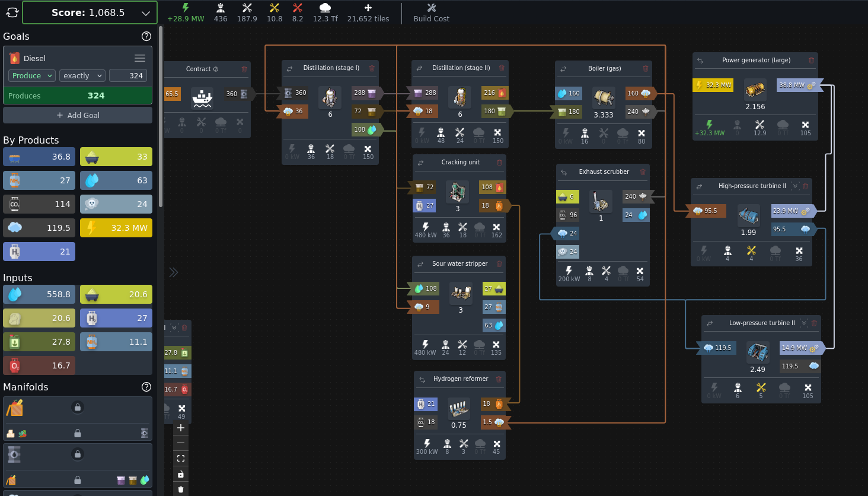
Task: Expand the Low-pressure turbine II chevron
Action: 804,323
